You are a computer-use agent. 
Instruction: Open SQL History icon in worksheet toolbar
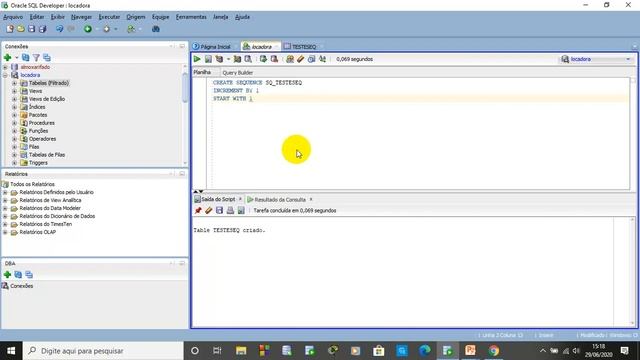coord(311,59)
